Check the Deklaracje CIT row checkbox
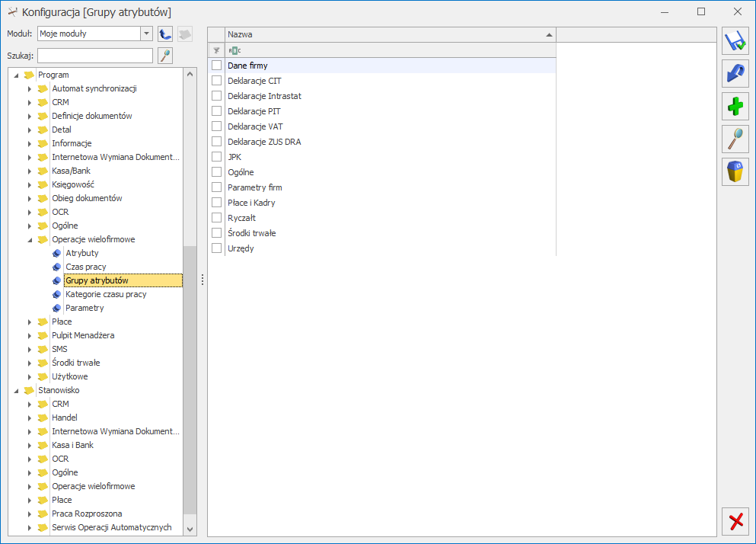Screen dimensions: 756x544 pyautogui.click(x=216, y=81)
